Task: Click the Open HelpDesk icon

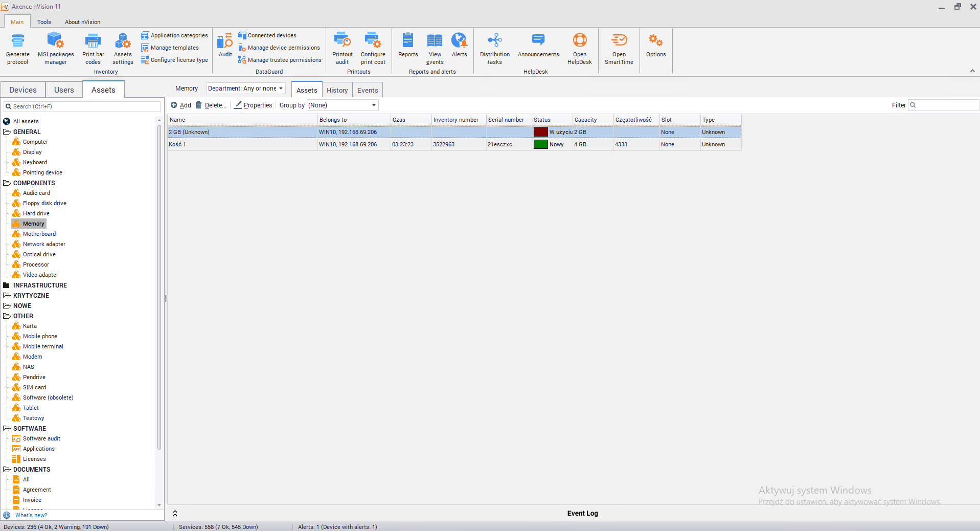Action: (579, 41)
